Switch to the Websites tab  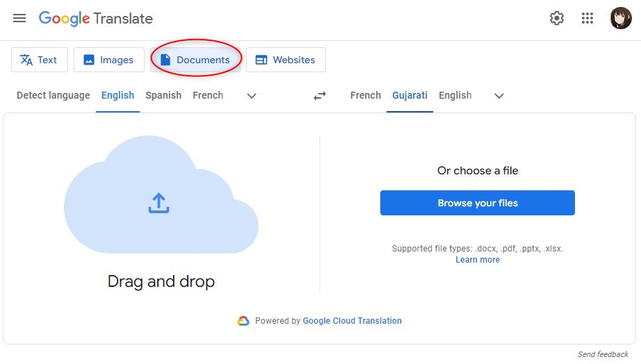(286, 60)
